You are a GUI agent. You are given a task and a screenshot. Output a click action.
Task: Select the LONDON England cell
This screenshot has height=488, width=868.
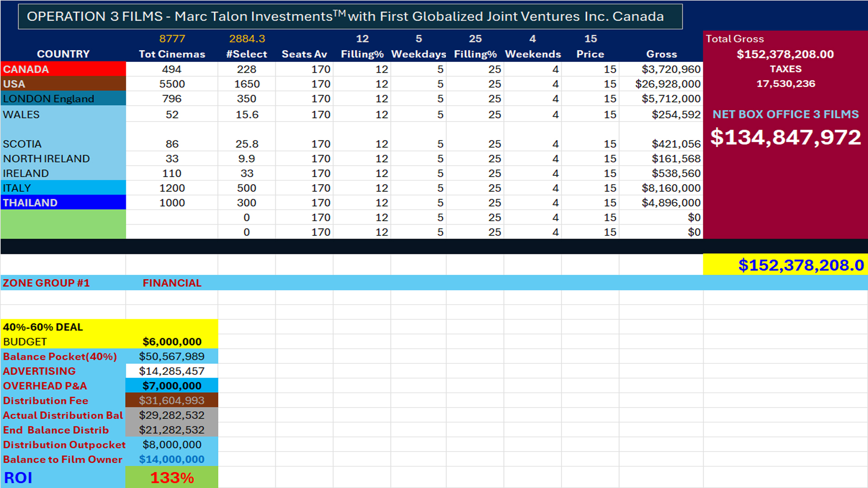(63, 99)
